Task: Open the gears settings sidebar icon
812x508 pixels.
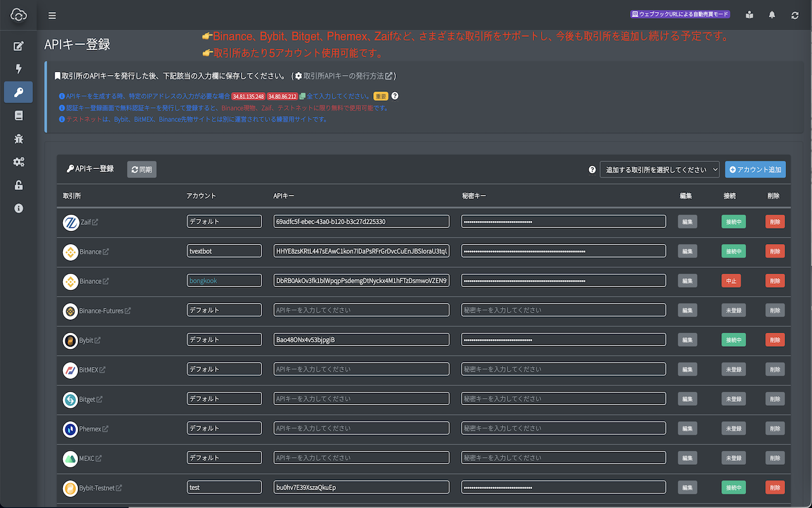Action: coord(18,161)
